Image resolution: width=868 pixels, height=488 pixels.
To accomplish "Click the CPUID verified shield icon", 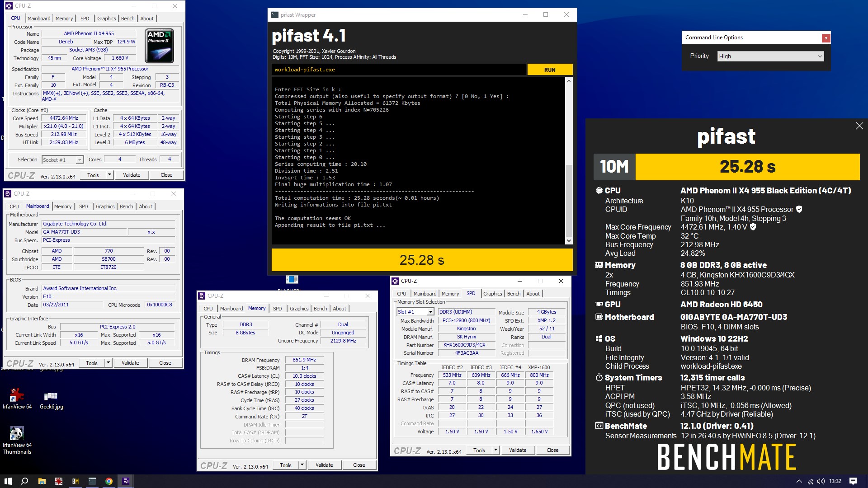I will [x=799, y=209].
